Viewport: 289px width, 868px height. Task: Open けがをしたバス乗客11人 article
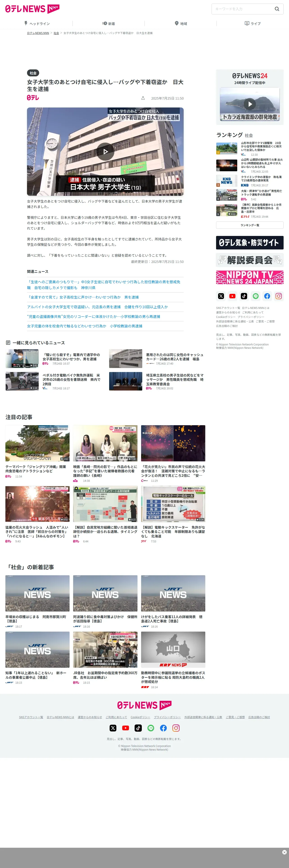click(x=173, y=619)
